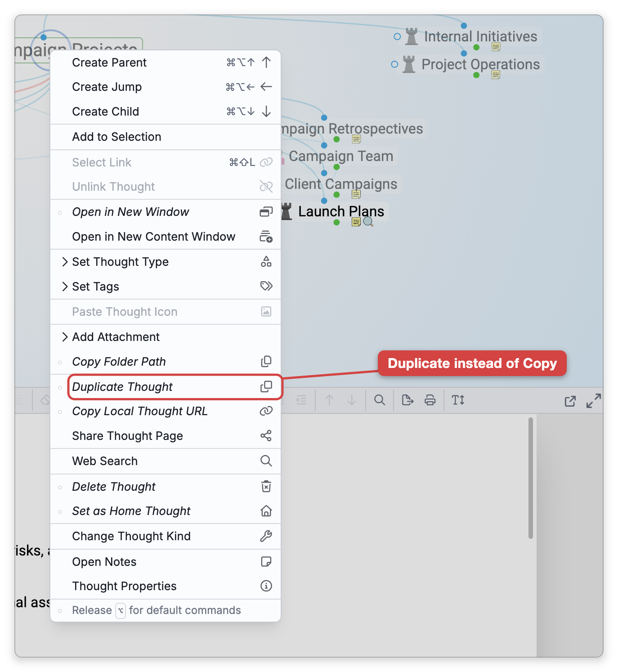Choose Delete Thought menu entry
The image size is (618, 672).
click(166, 487)
